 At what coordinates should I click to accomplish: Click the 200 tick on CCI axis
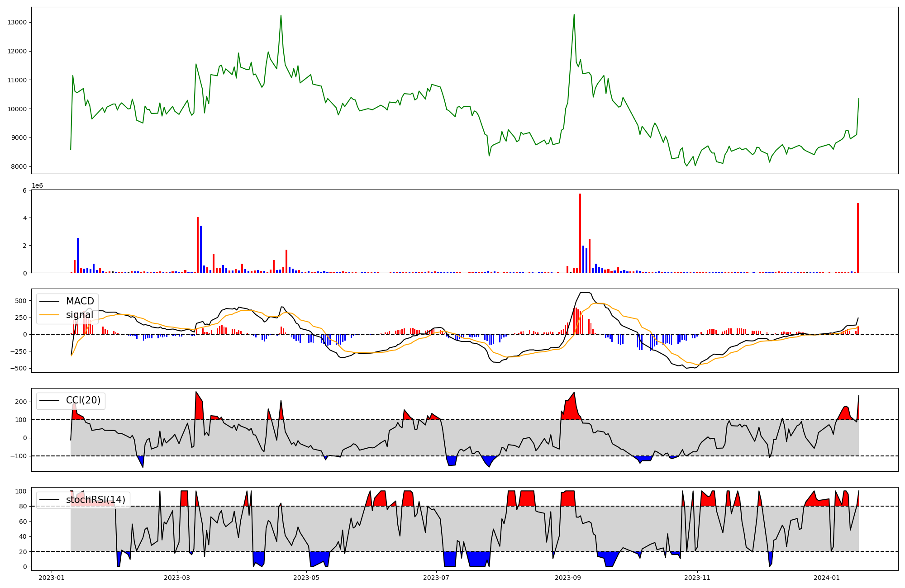(21, 402)
